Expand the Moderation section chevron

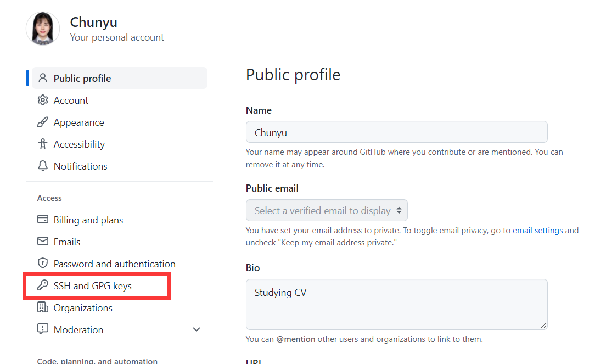tap(197, 329)
